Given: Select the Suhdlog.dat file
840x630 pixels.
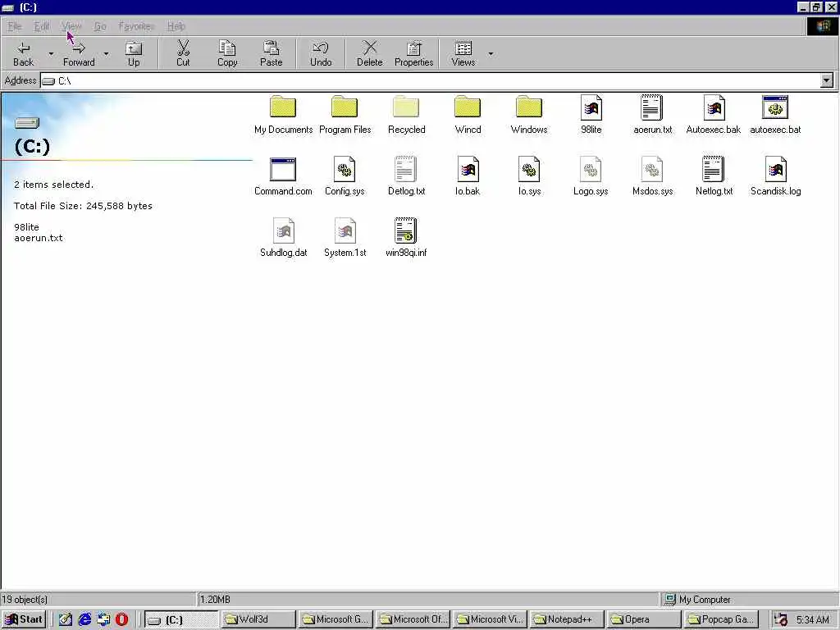Looking at the screenshot, I should click(283, 238).
